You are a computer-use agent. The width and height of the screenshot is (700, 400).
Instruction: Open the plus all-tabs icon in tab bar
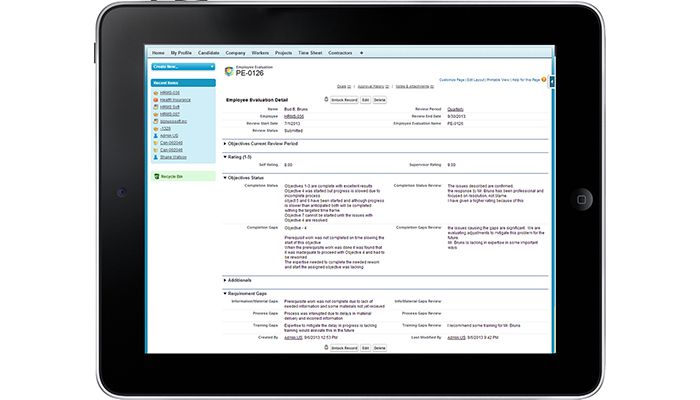(362, 53)
